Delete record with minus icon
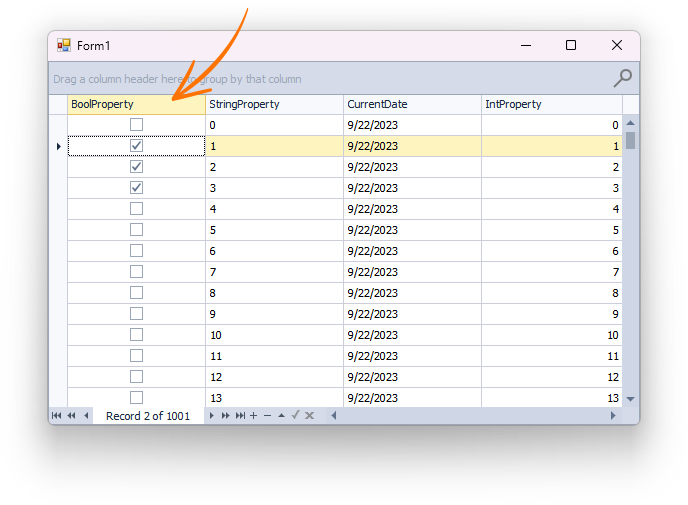Image resolution: width=688 pixels, height=505 pixels. coord(268,415)
